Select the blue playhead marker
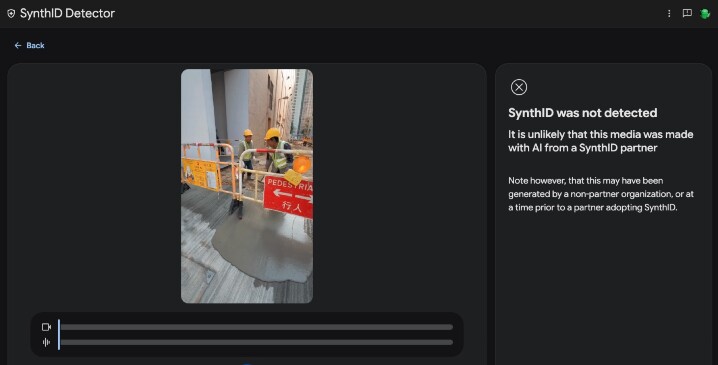This screenshot has width=718, height=365. click(59, 334)
